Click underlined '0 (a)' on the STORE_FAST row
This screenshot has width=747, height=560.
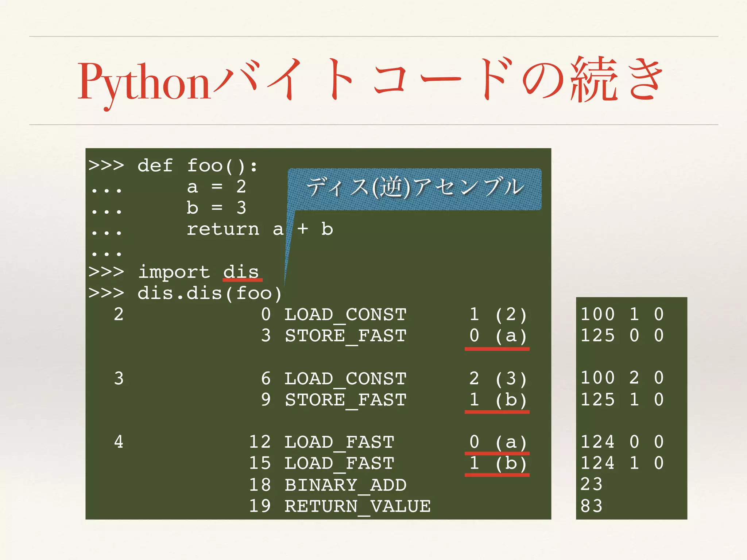coord(498,335)
